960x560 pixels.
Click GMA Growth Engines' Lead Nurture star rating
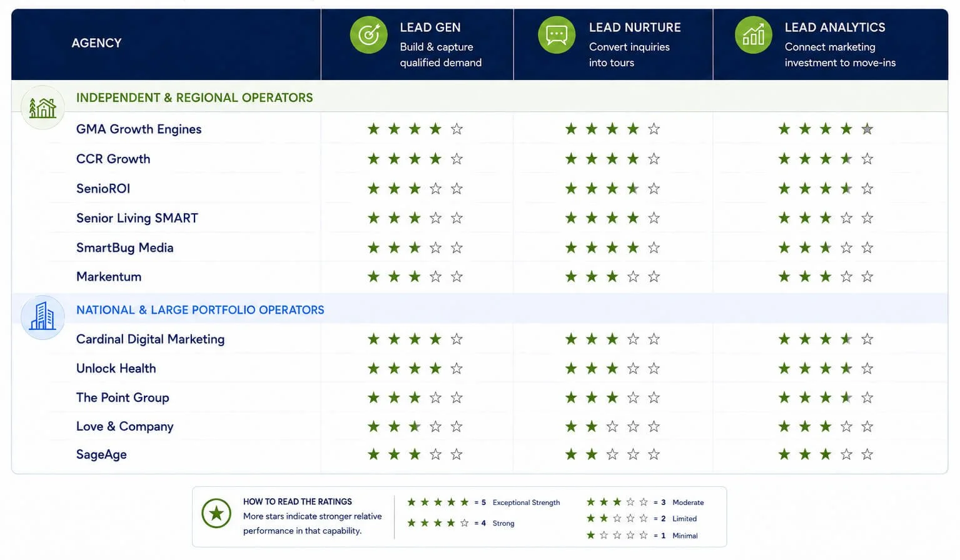pyautogui.click(x=612, y=129)
